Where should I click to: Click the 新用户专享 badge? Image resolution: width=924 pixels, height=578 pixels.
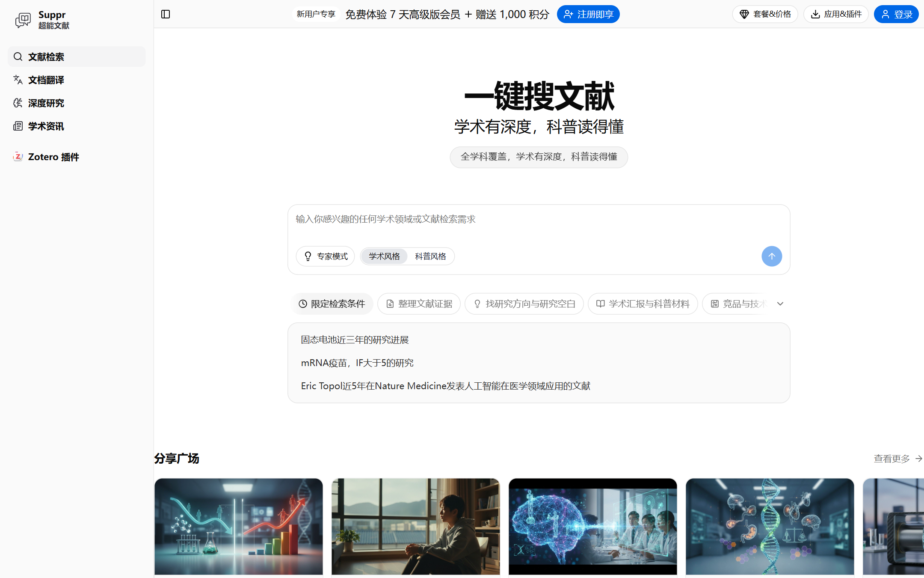316,14
